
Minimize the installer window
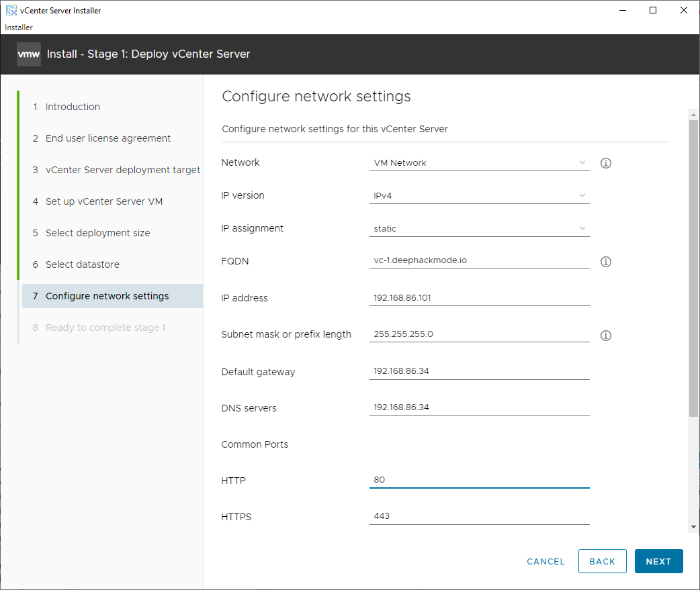click(623, 10)
